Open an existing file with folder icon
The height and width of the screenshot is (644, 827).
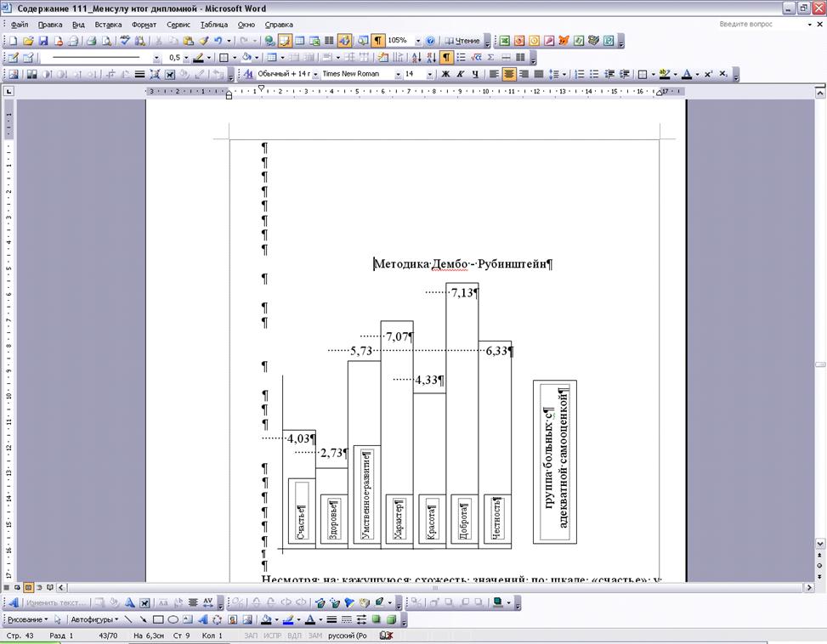coord(28,41)
